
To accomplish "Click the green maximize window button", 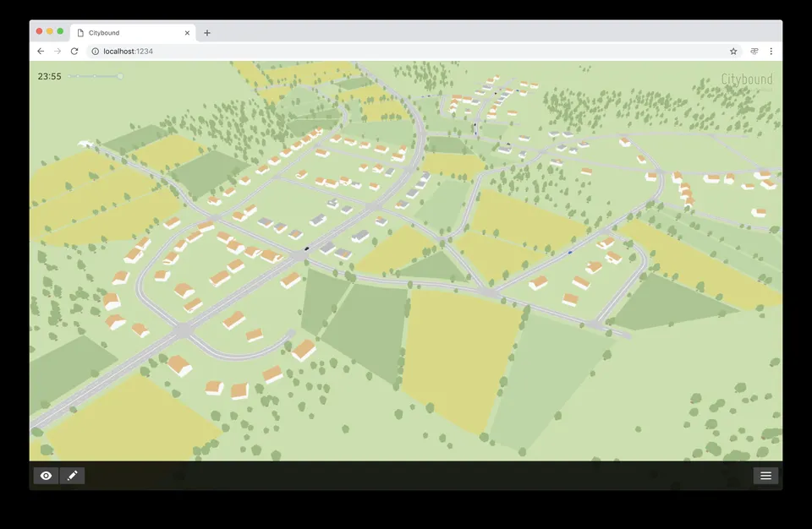I will 60,31.
